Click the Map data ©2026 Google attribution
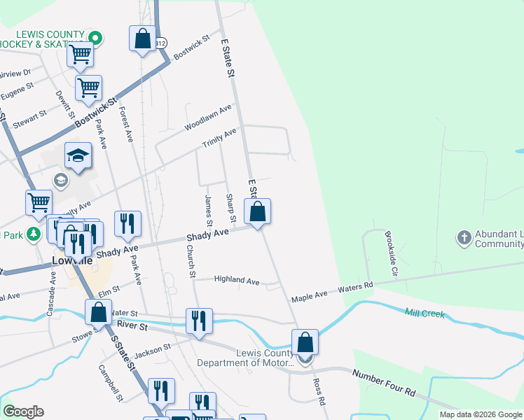The width and height of the screenshot is (524, 420). pyautogui.click(x=481, y=414)
